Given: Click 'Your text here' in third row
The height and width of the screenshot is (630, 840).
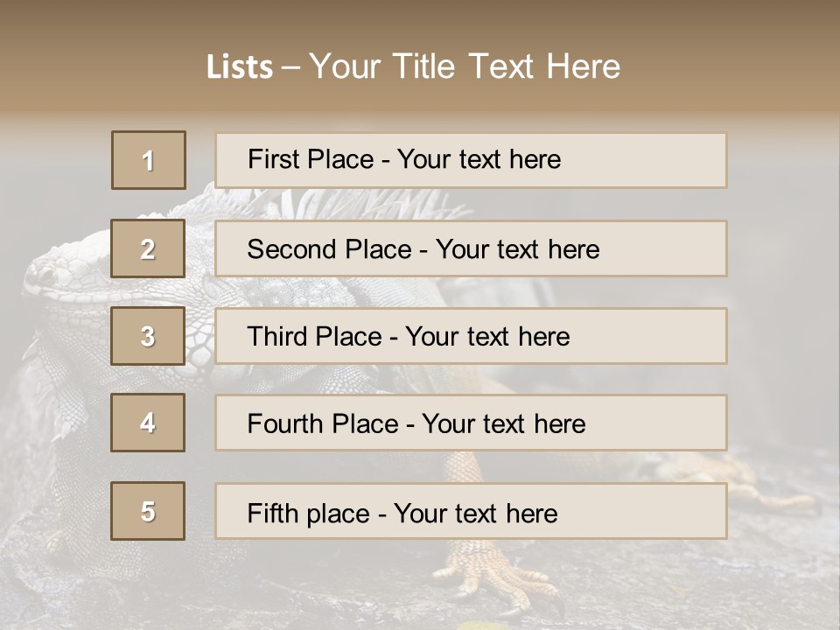Looking at the screenshot, I should 487,337.
